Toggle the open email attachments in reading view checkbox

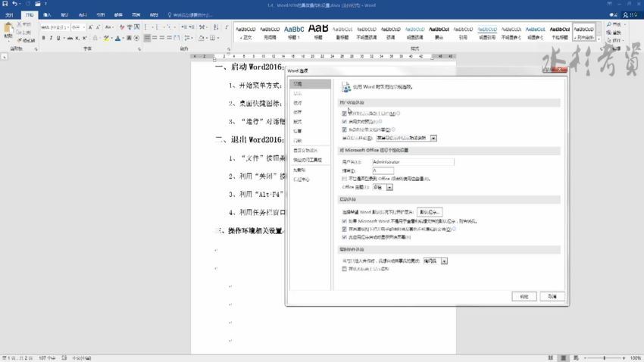[344, 229]
